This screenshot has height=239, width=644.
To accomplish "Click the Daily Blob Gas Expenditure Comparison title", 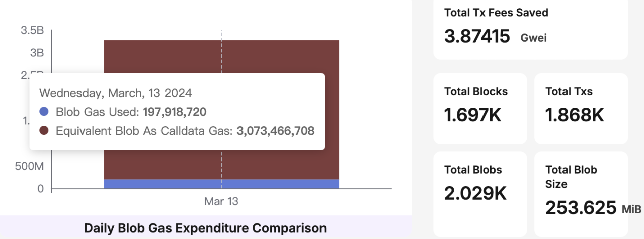I will 205,228.
